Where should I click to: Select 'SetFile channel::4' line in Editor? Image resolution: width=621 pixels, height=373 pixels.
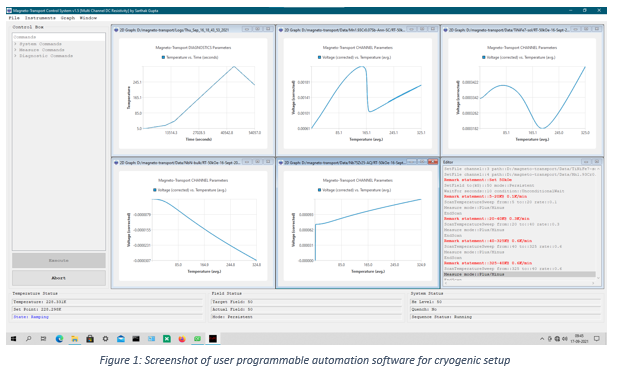(x=519, y=174)
